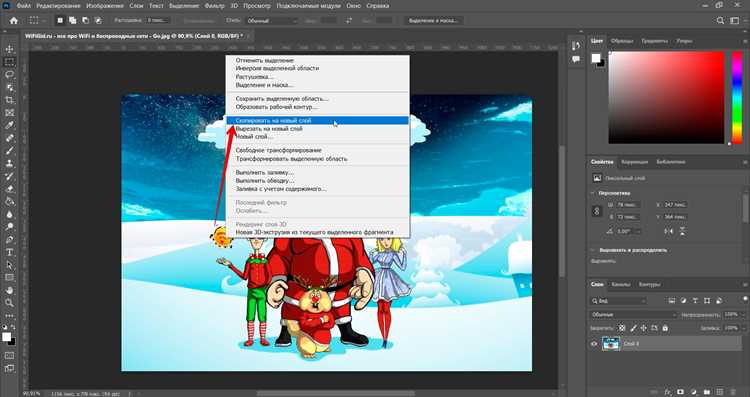Create a new group folder icon
This screenshot has width=750, height=397.
(x=707, y=392)
